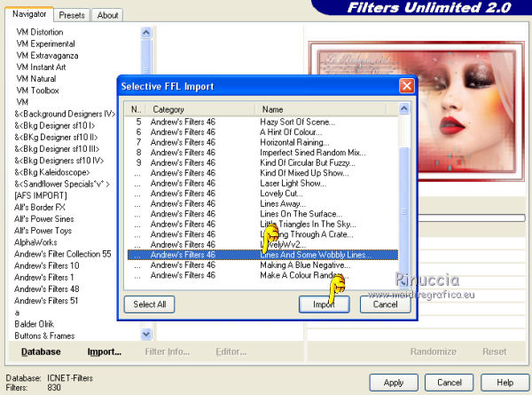Screen dimensions: 532x395
Task: Click Apply in Filters Unlimited window
Action: 394,383
